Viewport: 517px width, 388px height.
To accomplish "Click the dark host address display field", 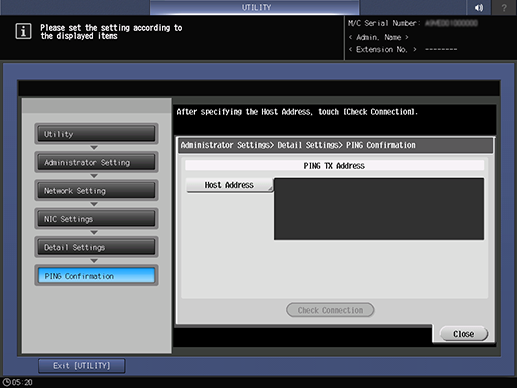I will [379, 209].
